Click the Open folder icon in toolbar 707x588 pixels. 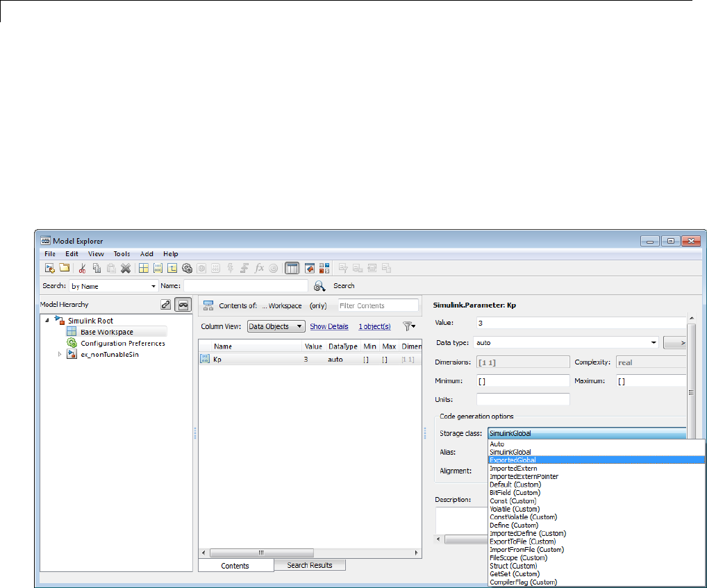tap(64, 268)
